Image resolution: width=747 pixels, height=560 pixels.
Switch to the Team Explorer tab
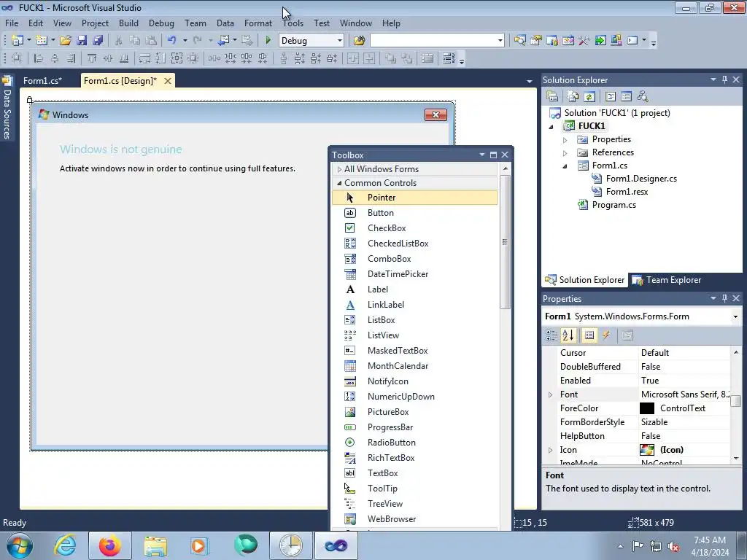click(x=667, y=280)
